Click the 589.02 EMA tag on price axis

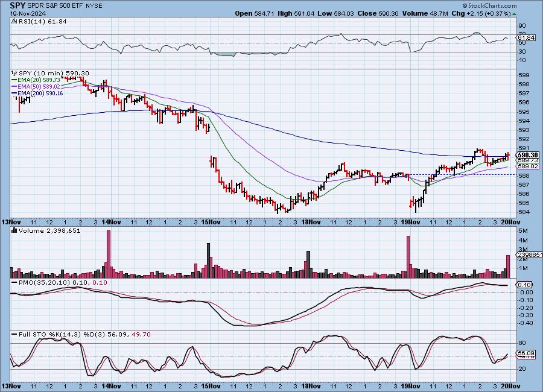click(528, 166)
